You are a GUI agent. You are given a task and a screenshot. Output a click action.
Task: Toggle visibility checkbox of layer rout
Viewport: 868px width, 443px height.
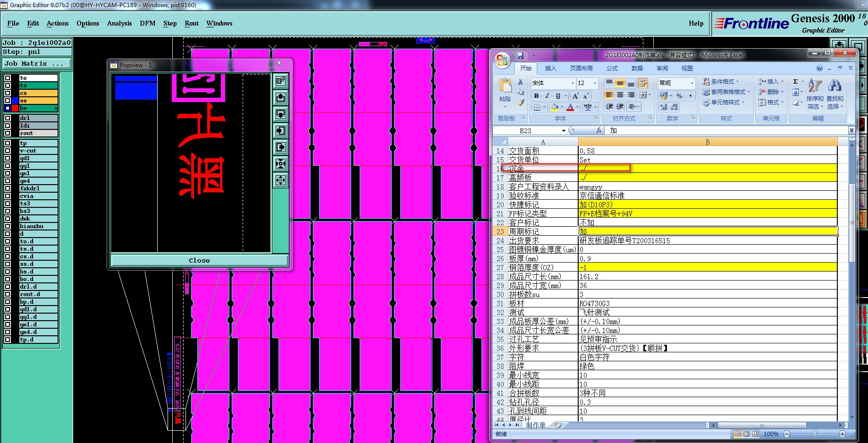pyautogui.click(x=8, y=133)
